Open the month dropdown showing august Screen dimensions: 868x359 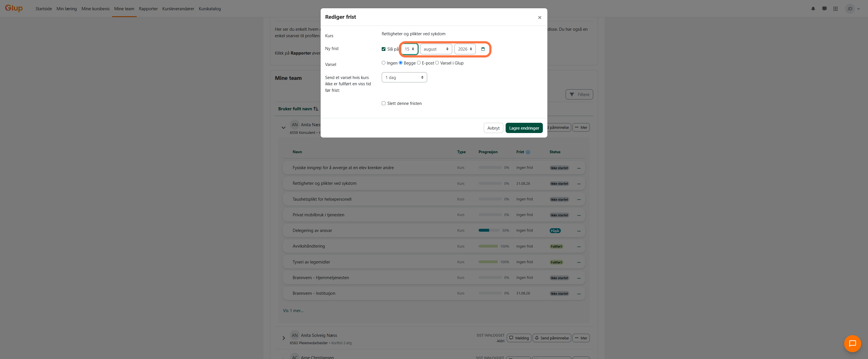(436, 49)
